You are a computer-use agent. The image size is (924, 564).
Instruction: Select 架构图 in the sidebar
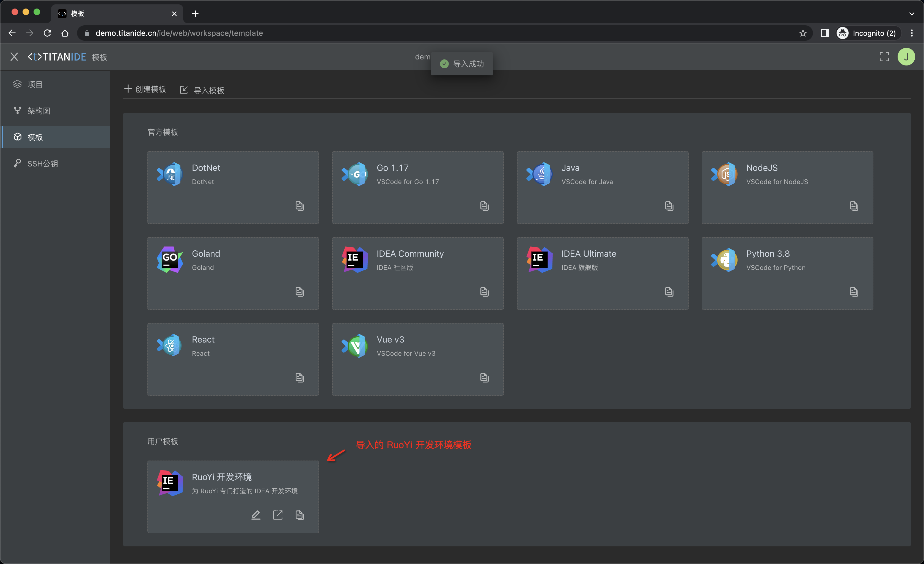pyautogui.click(x=38, y=111)
